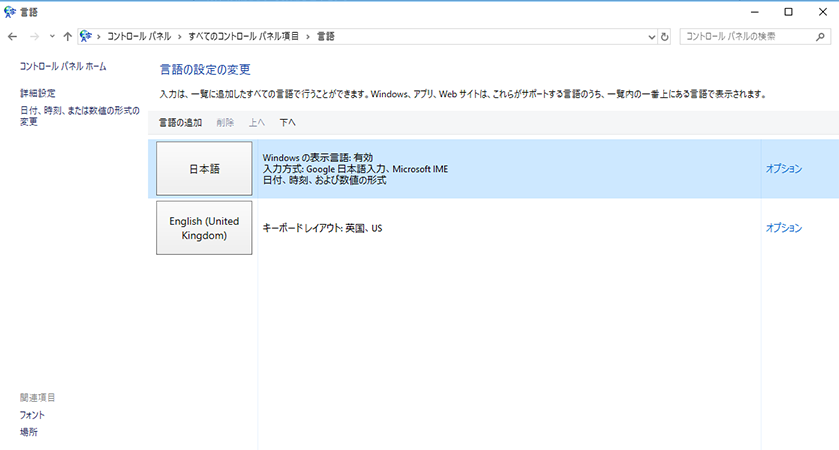Select the English (United Kingdom) tile

click(x=204, y=228)
